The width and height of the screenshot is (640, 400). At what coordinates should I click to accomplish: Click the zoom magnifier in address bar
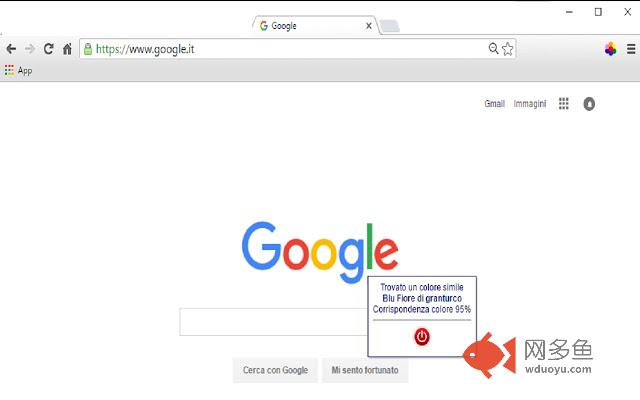(493, 49)
